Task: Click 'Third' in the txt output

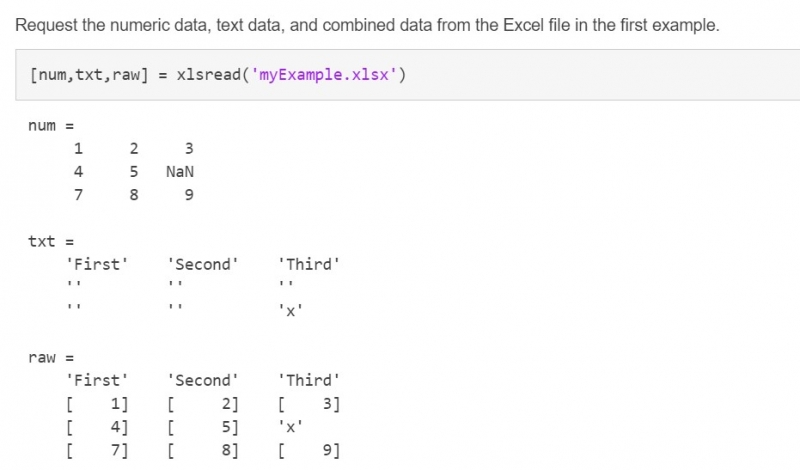Action: [310, 264]
